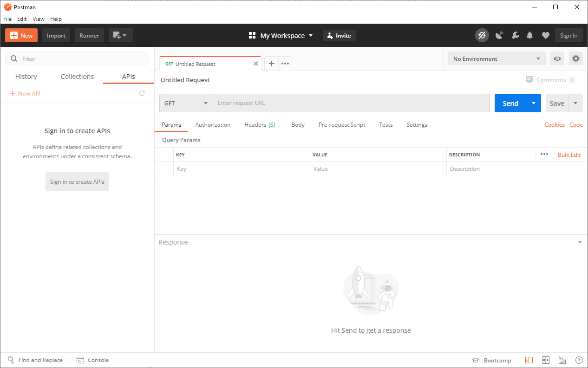Click the Cookies link

click(x=554, y=125)
